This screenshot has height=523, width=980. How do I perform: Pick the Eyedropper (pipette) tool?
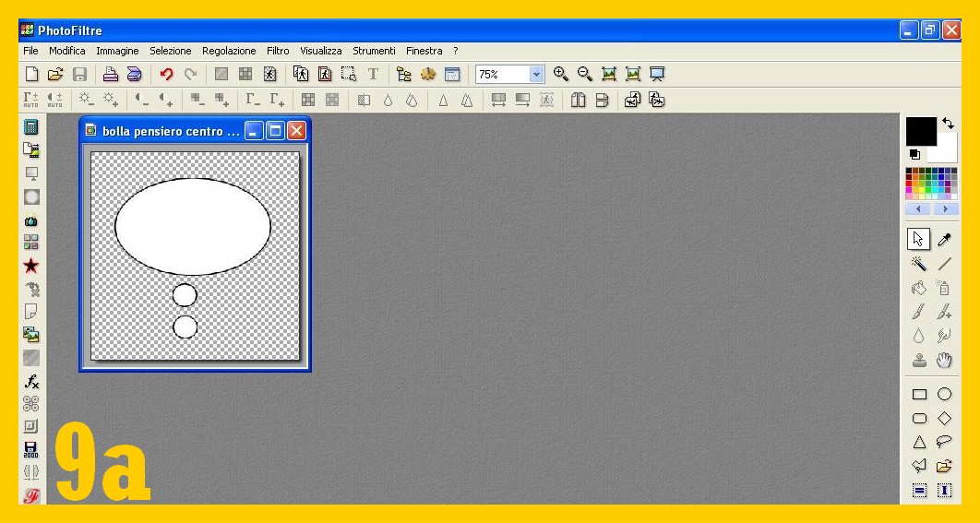click(944, 240)
